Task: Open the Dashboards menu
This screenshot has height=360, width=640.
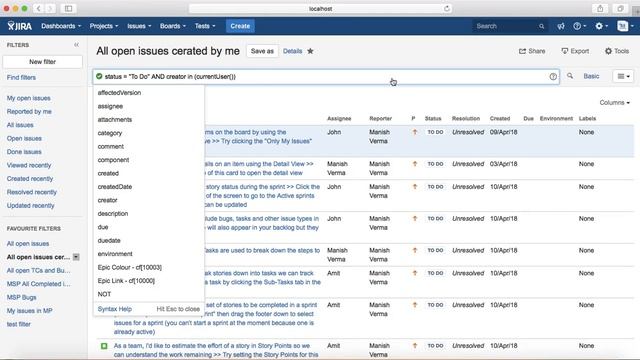Action: click(x=61, y=26)
